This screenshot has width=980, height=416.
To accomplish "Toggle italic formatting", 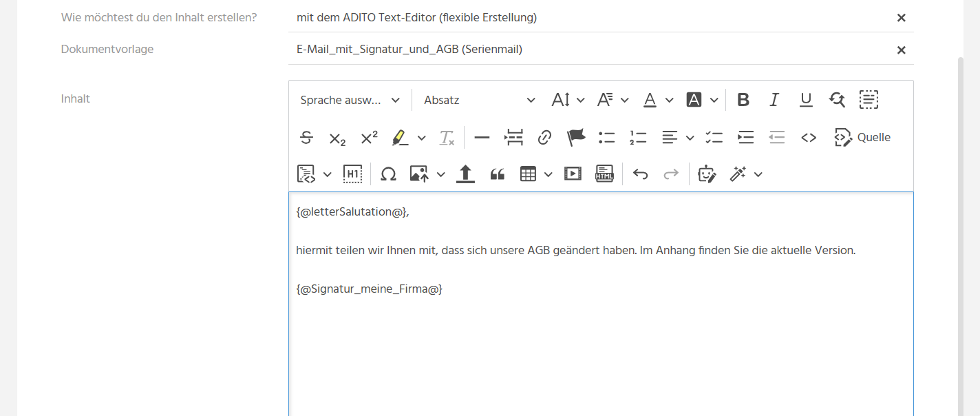I will pos(774,100).
